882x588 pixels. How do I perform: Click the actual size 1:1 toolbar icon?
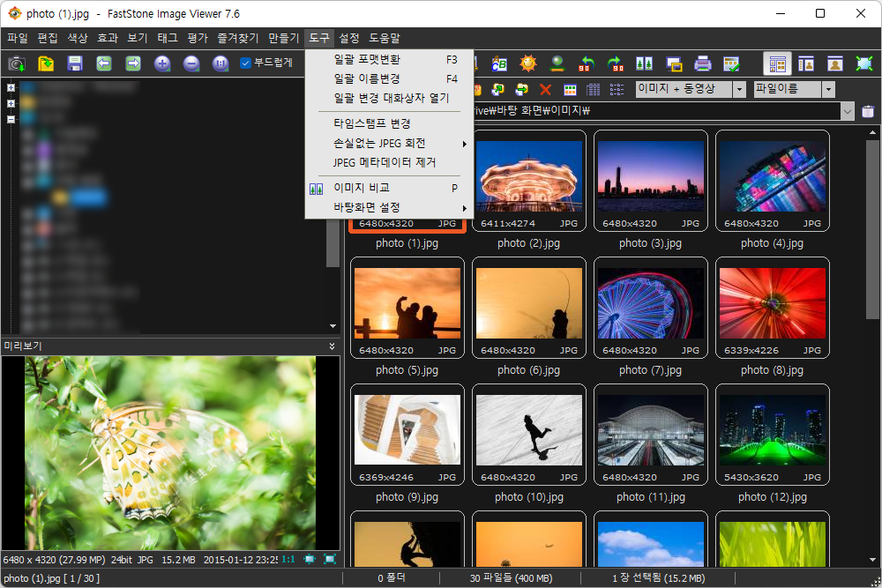click(220, 63)
